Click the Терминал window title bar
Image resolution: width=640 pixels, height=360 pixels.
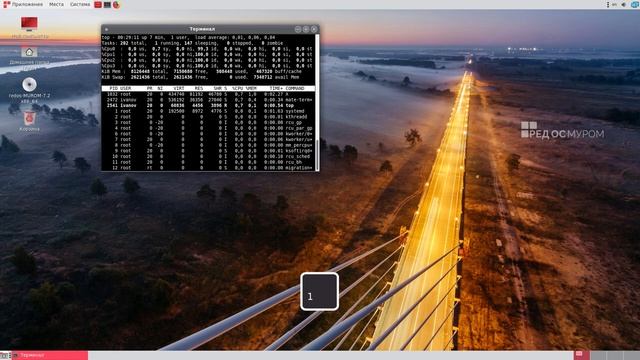(202, 29)
